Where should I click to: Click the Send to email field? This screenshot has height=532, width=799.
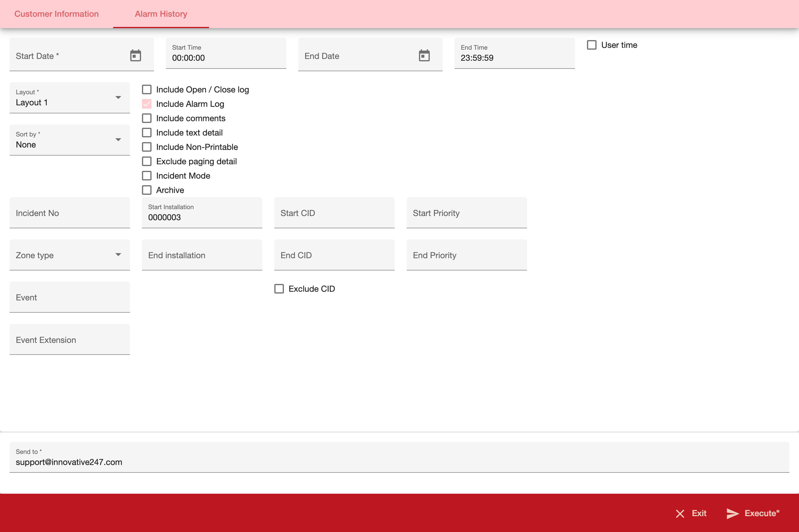click(399, 457)
